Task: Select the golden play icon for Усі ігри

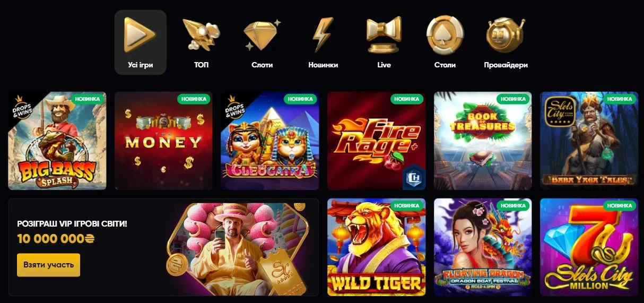Action: [140, 34]
